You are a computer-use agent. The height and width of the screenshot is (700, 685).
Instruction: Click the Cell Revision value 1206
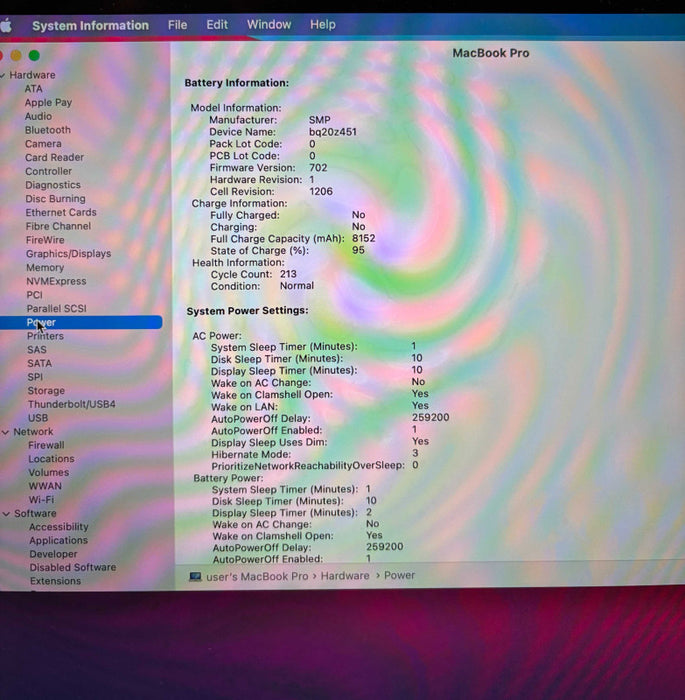tap(321, 192)
